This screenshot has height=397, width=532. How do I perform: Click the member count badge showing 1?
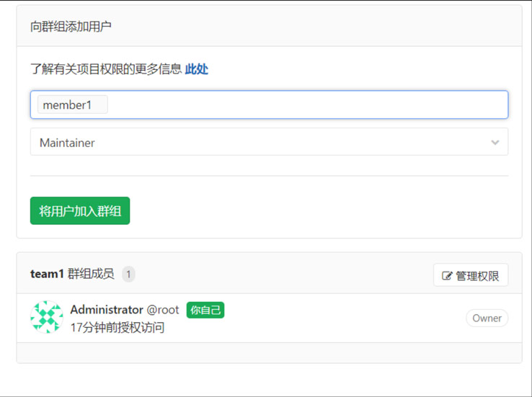(x=128, y=274)
